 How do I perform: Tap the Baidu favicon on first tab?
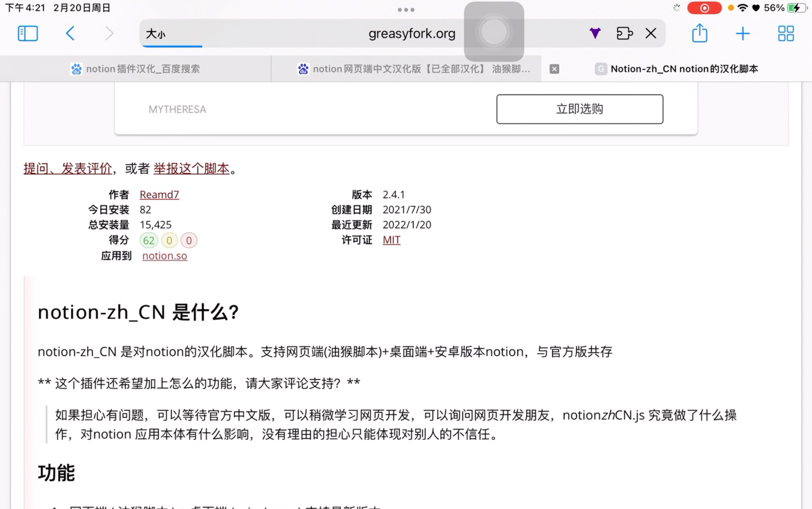[x=76, y=69]
